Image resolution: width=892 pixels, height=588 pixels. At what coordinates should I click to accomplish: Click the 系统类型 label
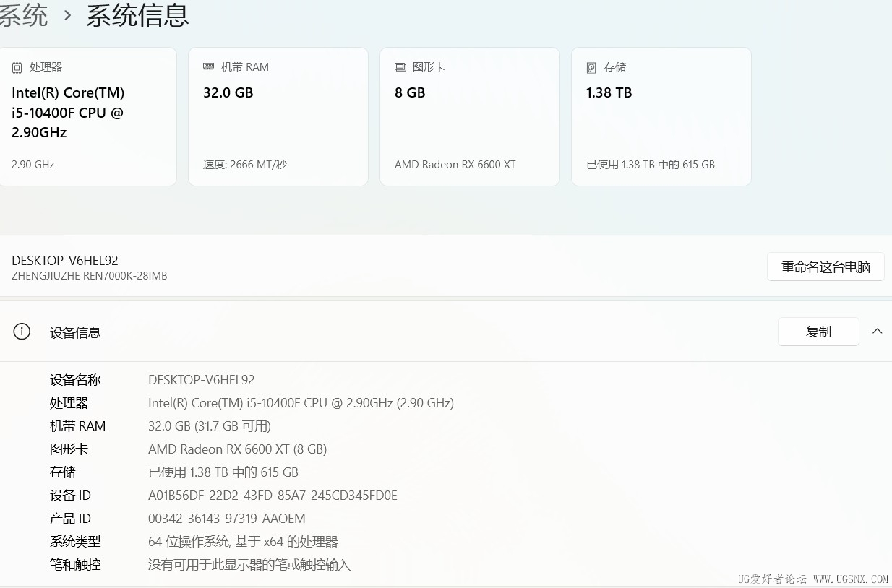click(x=75, y=542)
